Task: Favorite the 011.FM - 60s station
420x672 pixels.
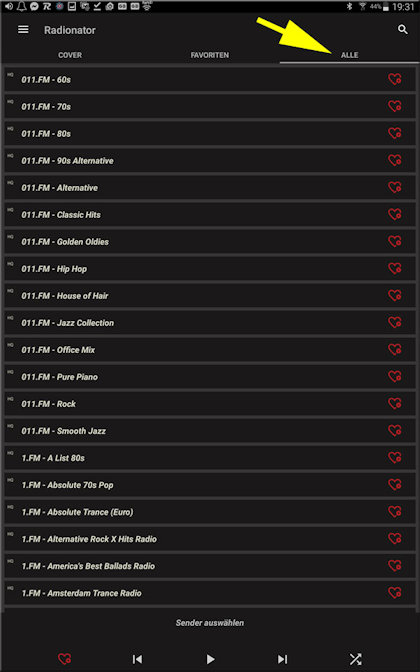Action: pyautogui.click(x=394, y=79)
